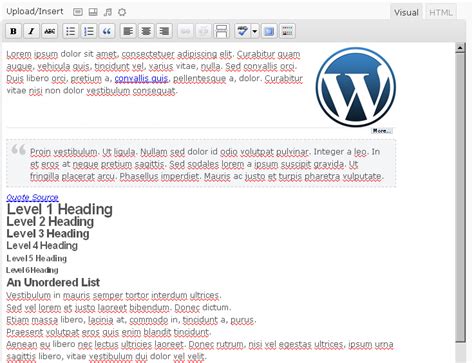Insert the More tag

pyautogui.click(x=222, y=31)
